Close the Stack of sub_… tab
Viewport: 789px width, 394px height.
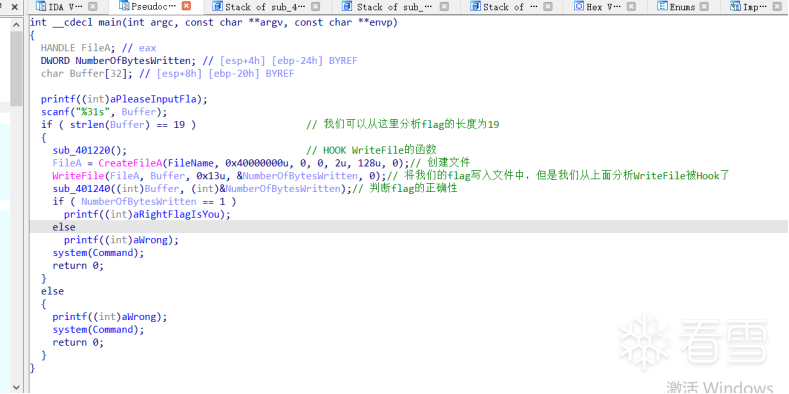click(444, 7)
